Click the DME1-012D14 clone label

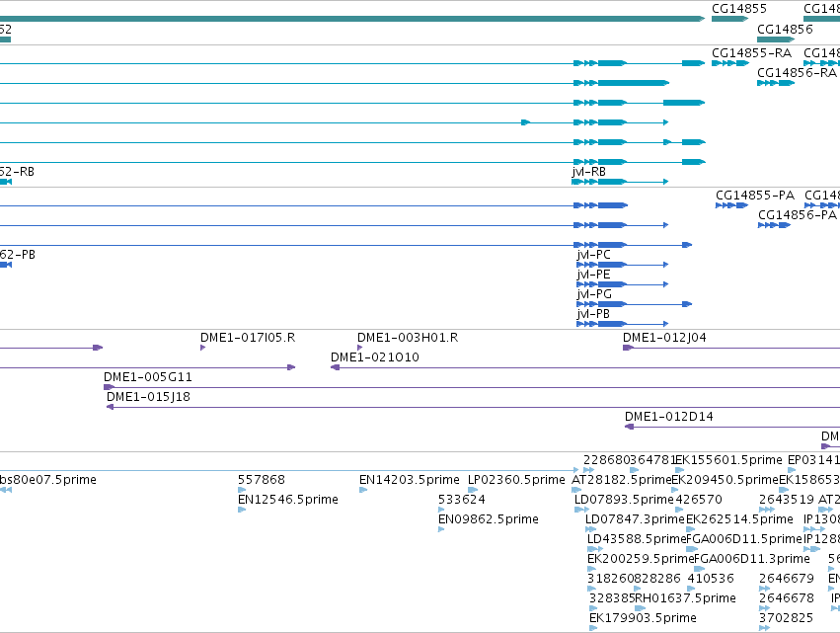pyautogui.click(x=668, y=417)
